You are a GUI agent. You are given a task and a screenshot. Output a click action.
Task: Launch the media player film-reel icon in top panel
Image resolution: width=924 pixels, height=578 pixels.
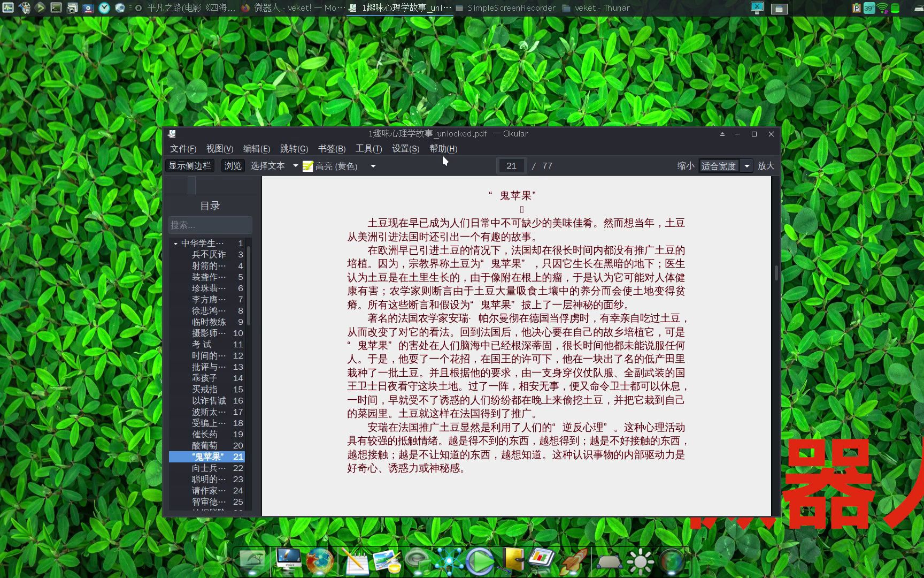click(24, 7)
